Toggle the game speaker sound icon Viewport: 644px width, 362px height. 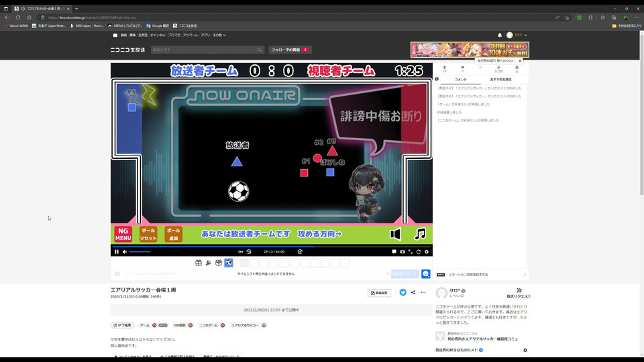point(395,234)
